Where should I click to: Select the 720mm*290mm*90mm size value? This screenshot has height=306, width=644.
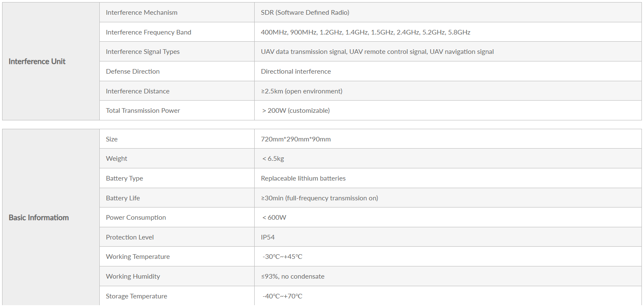coord(296,139)
